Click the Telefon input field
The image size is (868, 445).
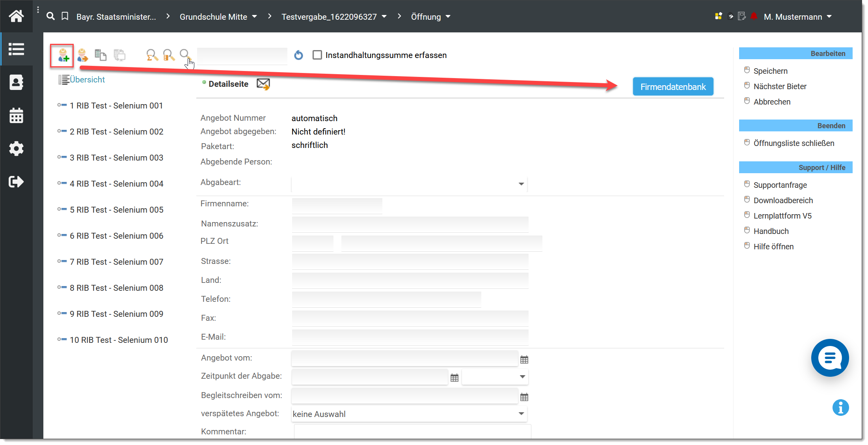(386, 299)
